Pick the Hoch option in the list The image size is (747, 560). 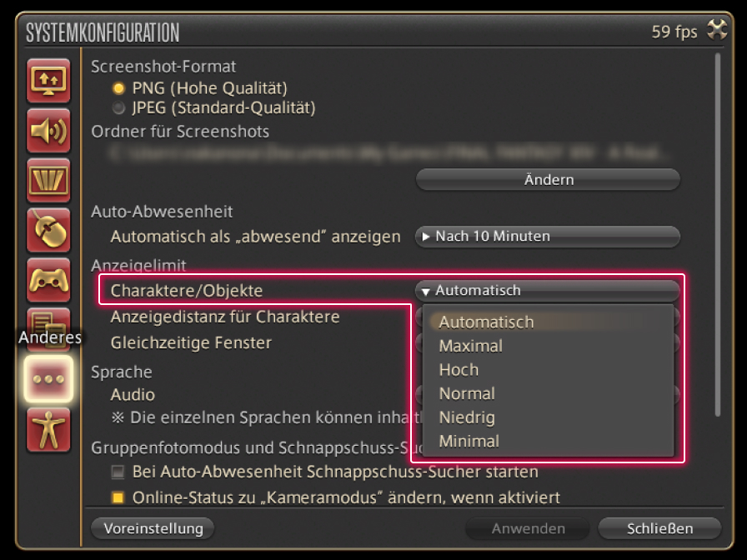coord(459,370)
